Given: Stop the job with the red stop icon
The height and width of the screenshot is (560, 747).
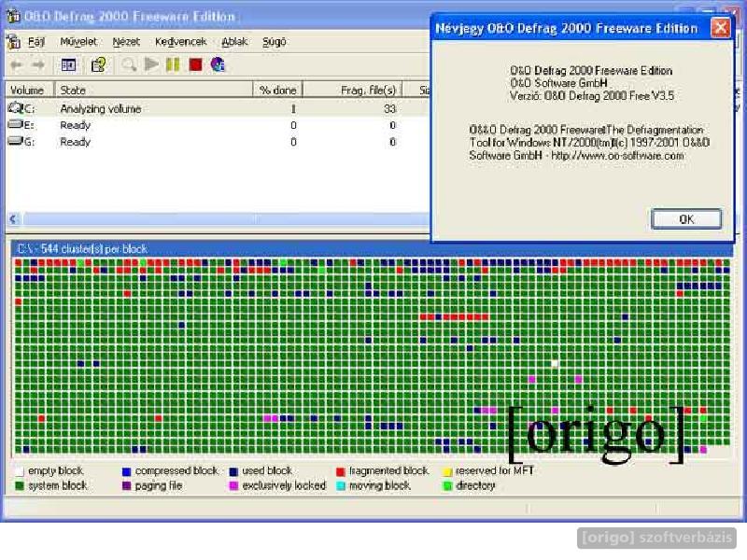Looking at the screenshot, I should coord(195,64).
